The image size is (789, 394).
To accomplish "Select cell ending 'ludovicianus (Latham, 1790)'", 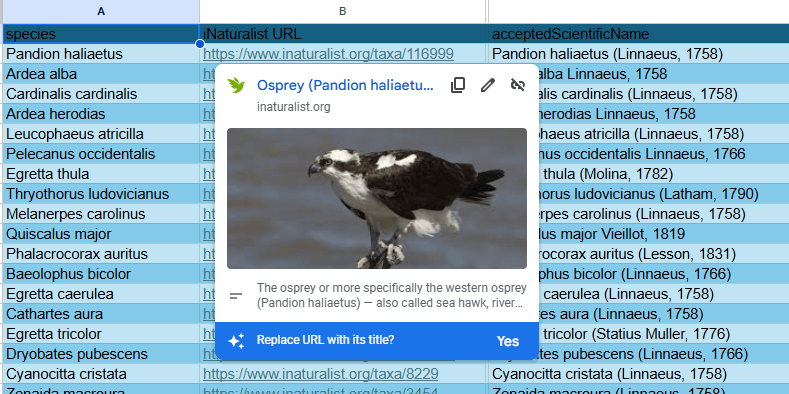I will [x=663, y=194].
